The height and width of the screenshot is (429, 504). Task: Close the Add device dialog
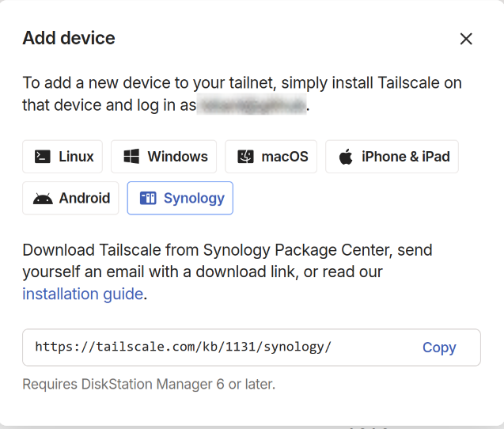click(x=466, y=39)
